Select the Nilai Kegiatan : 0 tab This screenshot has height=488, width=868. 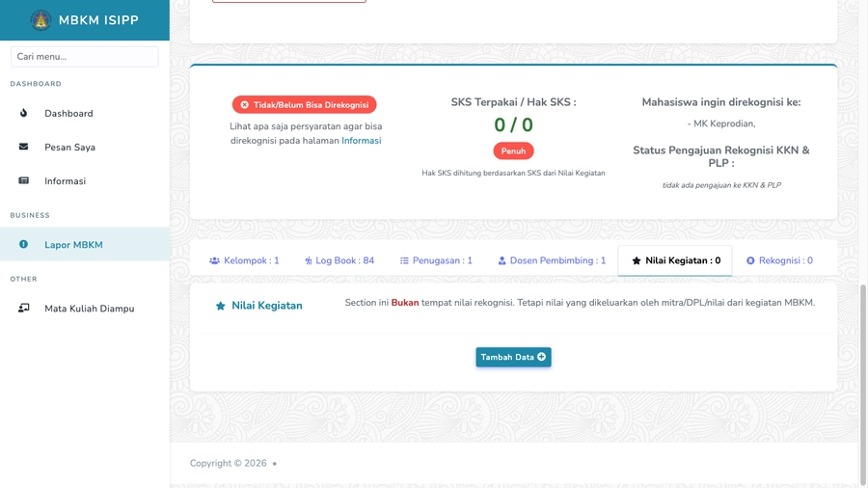tap(675, 260)
